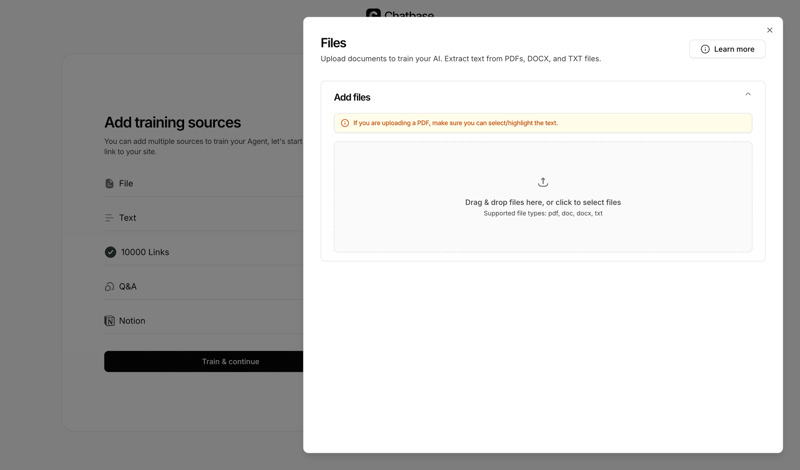The height and width of the screenshot is (470, 800).
Task: Click the PDF warning banner text
Action: pos(455,123)
